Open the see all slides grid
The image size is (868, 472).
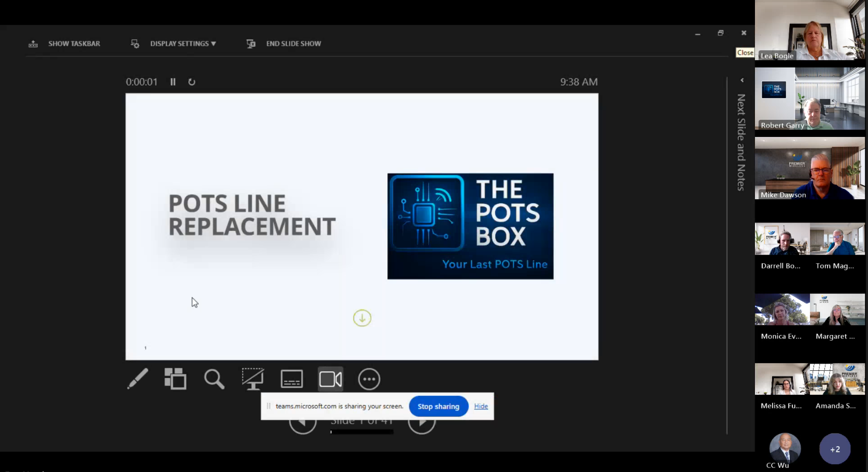[x=175, y=379]
